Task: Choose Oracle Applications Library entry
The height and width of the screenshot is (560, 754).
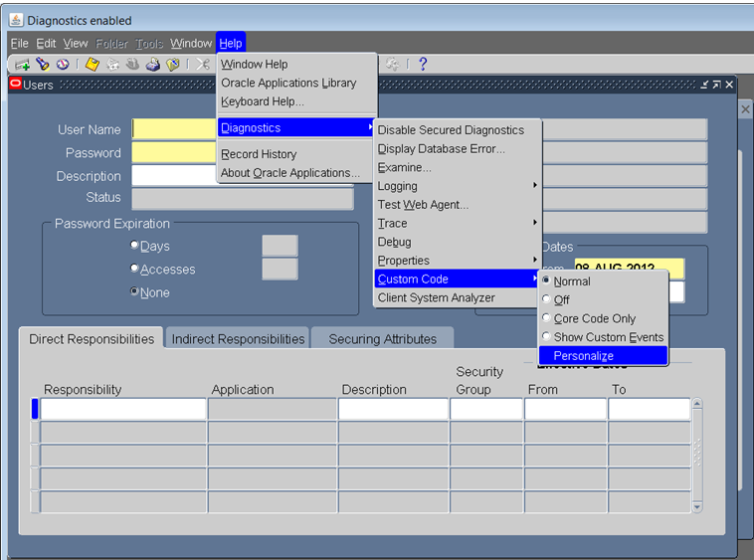Action: (295, 83)
